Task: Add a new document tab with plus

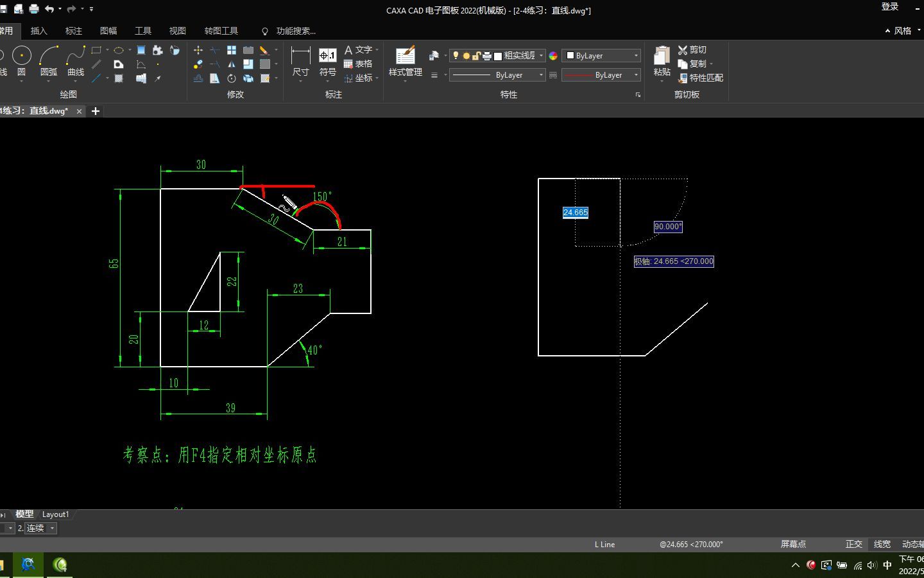Action: [96, 111]
